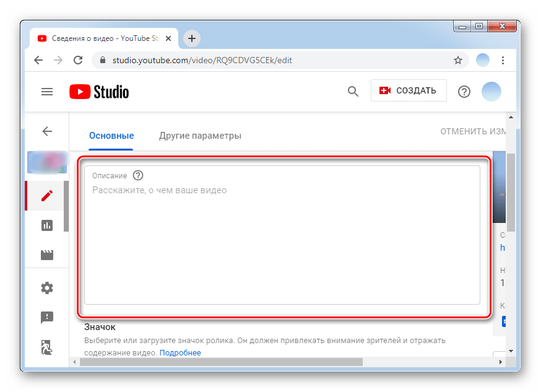This screenshot has height=392, width=541.
Task: Open a new browser tab
Action: coord(192,38)
